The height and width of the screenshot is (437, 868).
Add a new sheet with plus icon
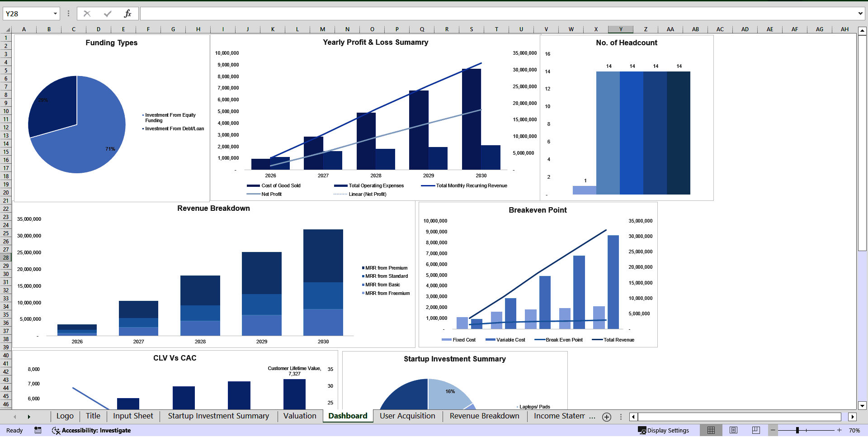coord(607,417)
